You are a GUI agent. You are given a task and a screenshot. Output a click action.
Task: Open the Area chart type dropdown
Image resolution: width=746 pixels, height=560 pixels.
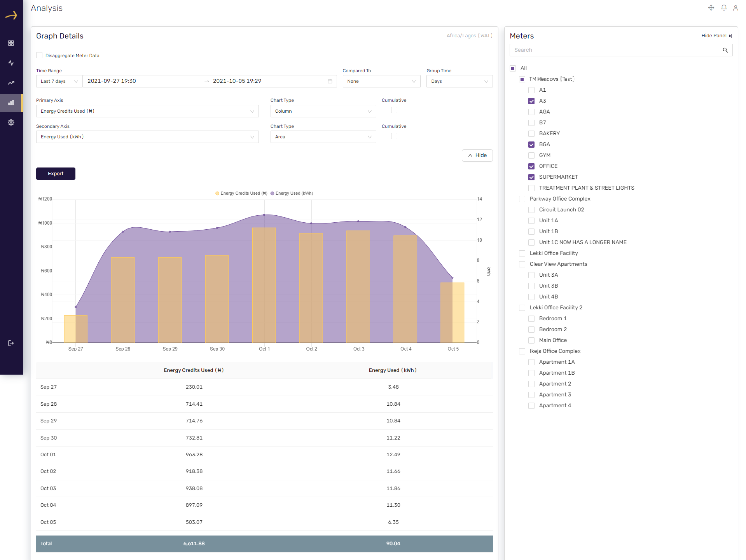(x=323, y=137)
